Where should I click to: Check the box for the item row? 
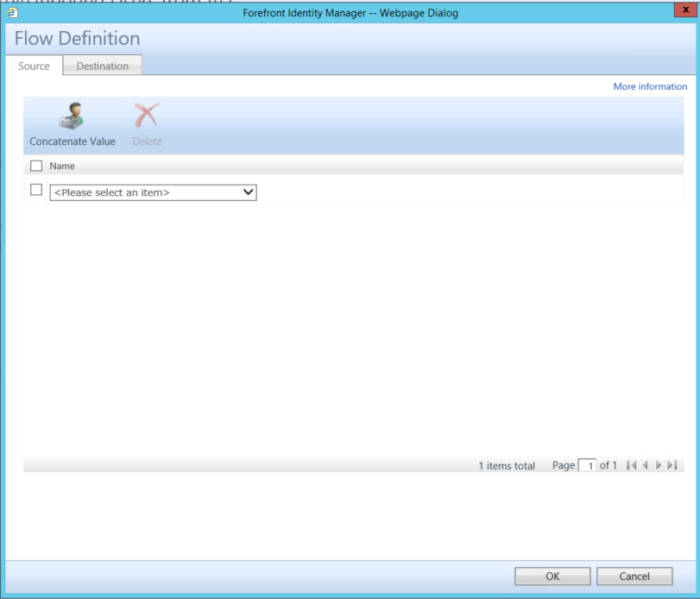tap(36, 190)
